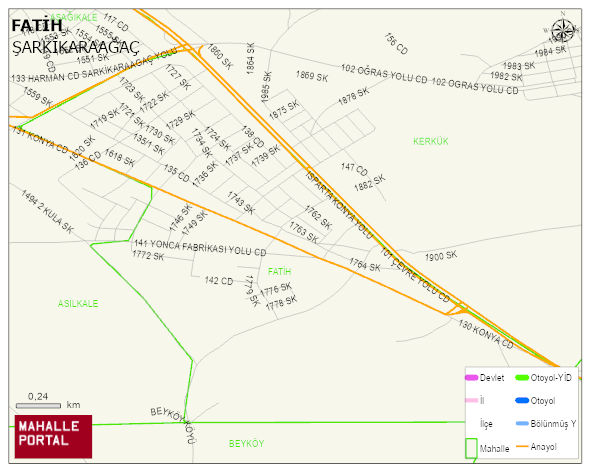Click the 1984 SK street label
This screenshot has width=591, height=472.
[550, 51]
